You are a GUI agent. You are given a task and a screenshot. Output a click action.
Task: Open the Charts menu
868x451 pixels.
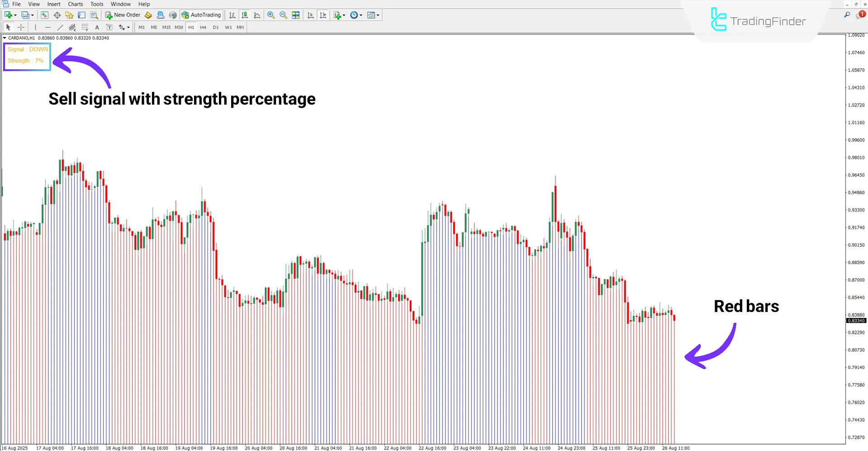pos(75,4)
